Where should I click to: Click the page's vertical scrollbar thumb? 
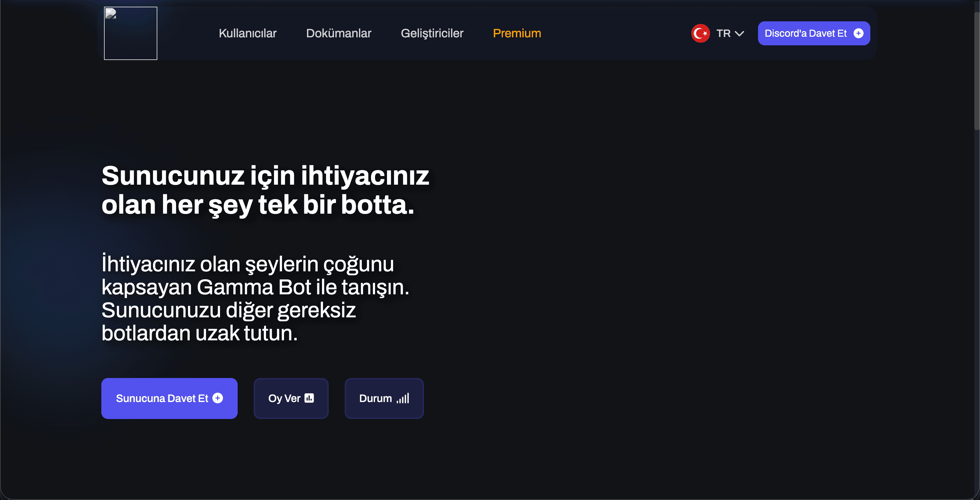pyautogui.click(x=977, y=70)
